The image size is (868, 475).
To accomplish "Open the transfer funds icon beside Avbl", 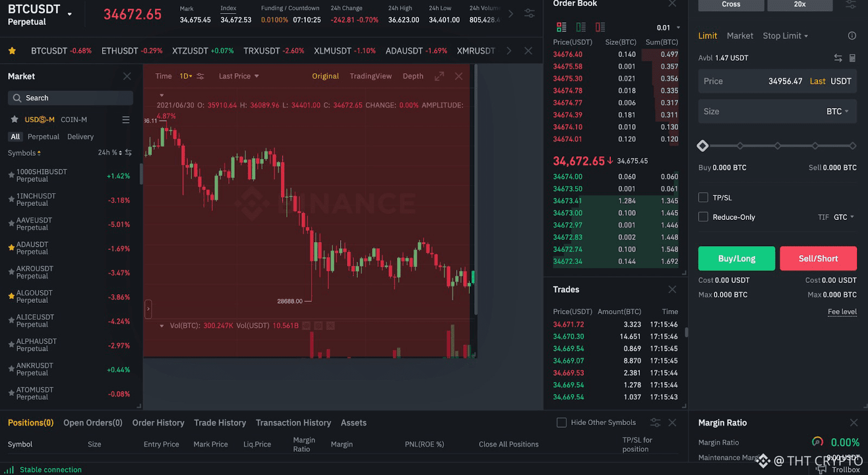I will (x=838, y=58).
